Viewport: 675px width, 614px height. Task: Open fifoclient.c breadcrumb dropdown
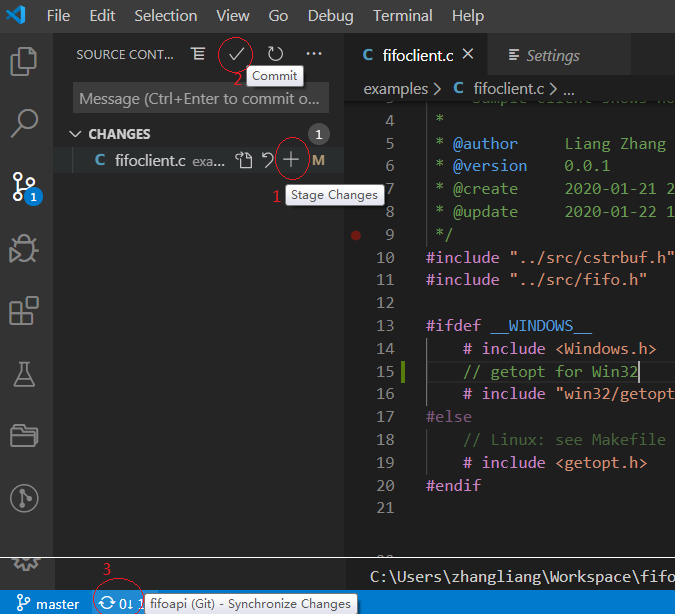508,89
